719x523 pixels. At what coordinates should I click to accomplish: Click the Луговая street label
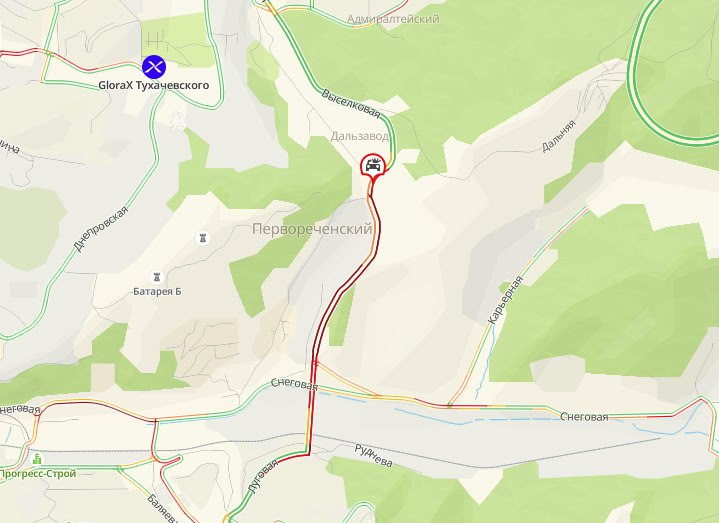[263, 477]
